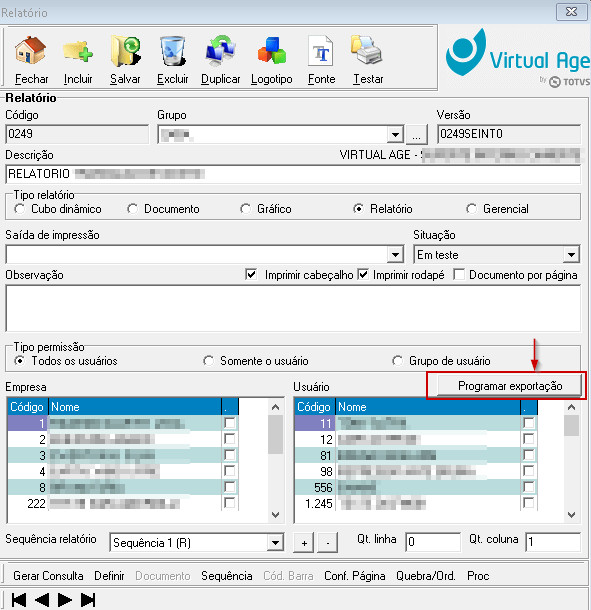The height and width of the screenshot is (610, 591).
Task: Click the Versão field
Action: pyautogui.click(x=509, y=134)
